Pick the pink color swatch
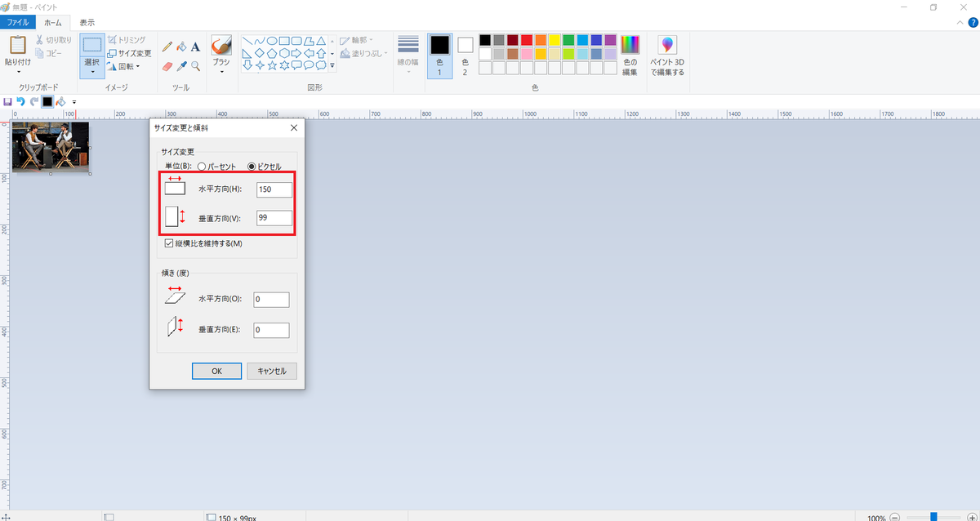Image resolution: width=980 pixels, height=521 pixels. pyautogui.click(x=527, y=54)
